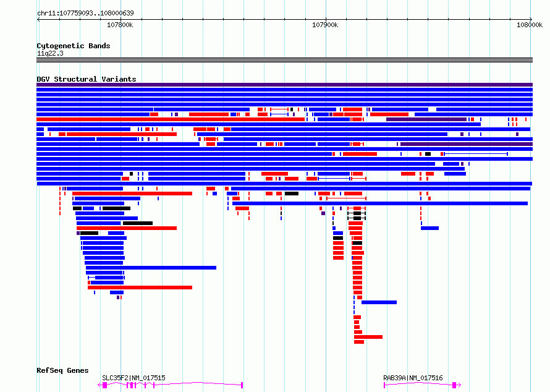
Task: Click the 107800k ruler label
Action: click(120, 25)
